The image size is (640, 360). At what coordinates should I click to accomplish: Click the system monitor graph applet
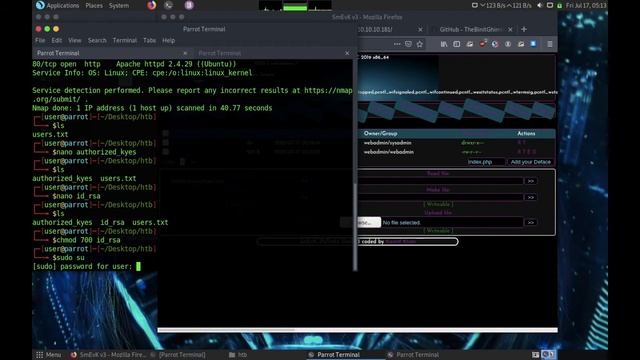tap(295, 6)
